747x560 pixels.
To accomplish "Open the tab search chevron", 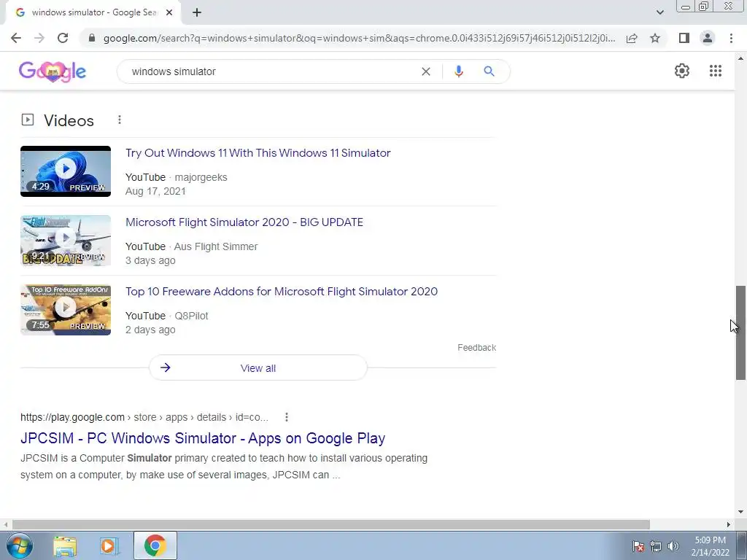I will coord(659,12).
